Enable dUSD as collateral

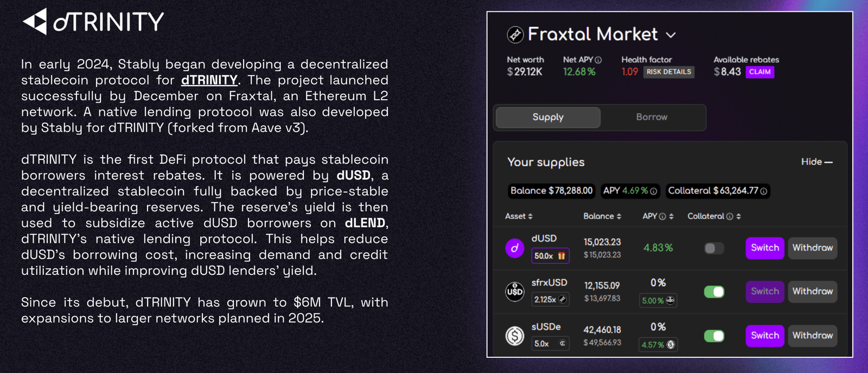pos(714,248)
